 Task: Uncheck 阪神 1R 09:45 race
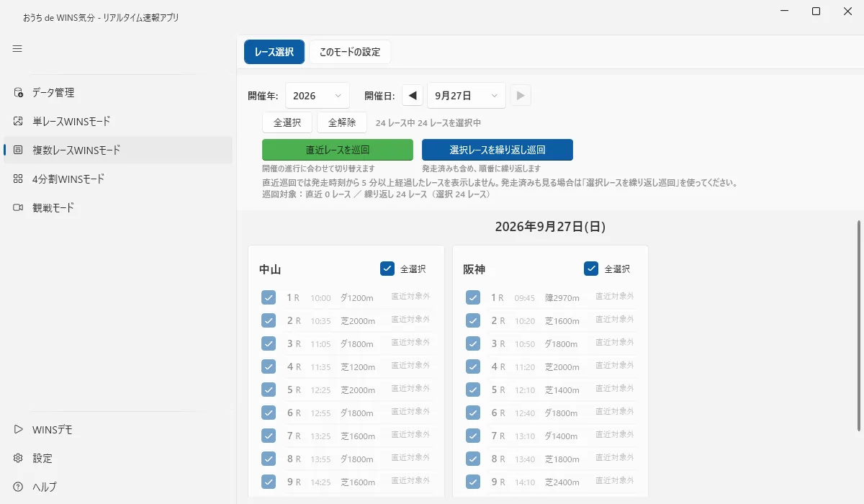tap(473, 297)
